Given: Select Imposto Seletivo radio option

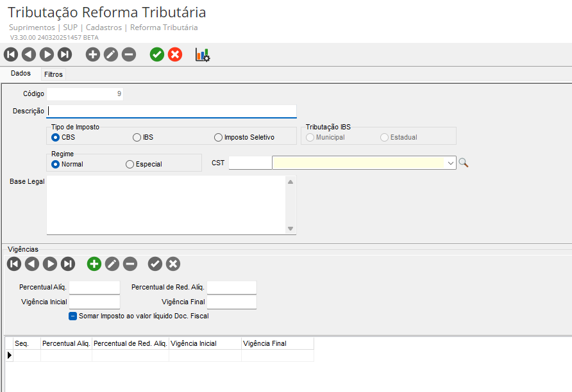Looking at the screenshot, I should click(219, 137).
